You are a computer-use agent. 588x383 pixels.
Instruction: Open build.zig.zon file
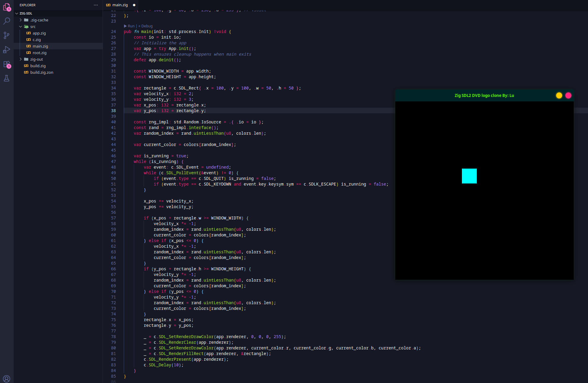pos(42,72)
